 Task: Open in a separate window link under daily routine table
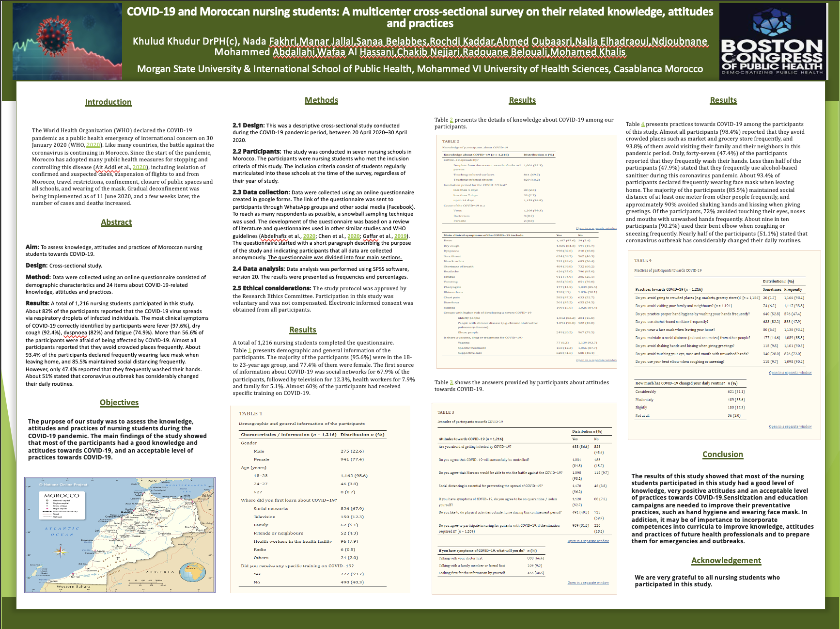click(x=790, y=426)
